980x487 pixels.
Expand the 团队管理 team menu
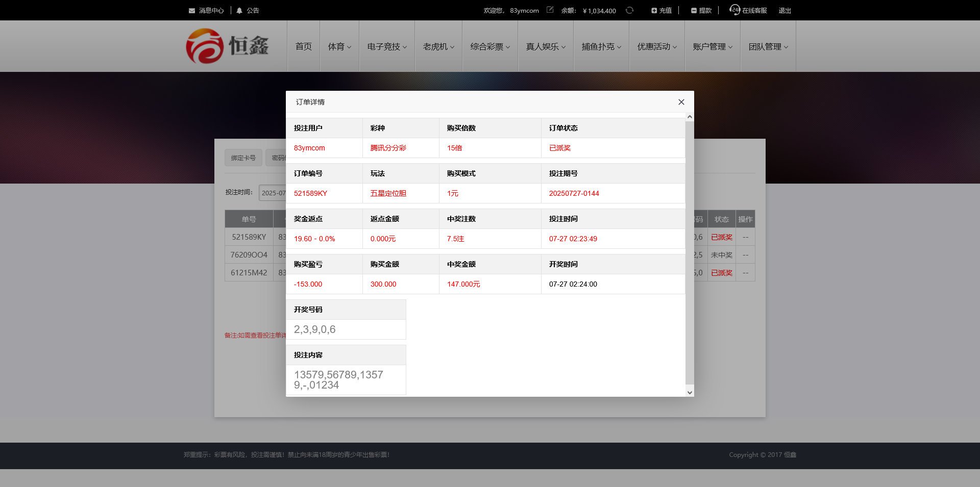pos(768,46)
